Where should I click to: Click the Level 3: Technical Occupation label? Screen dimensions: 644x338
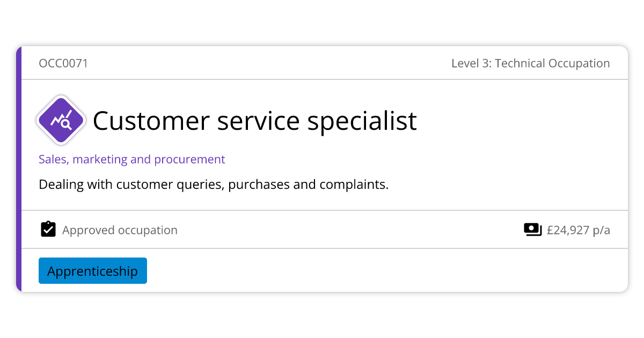pos(530,63)
